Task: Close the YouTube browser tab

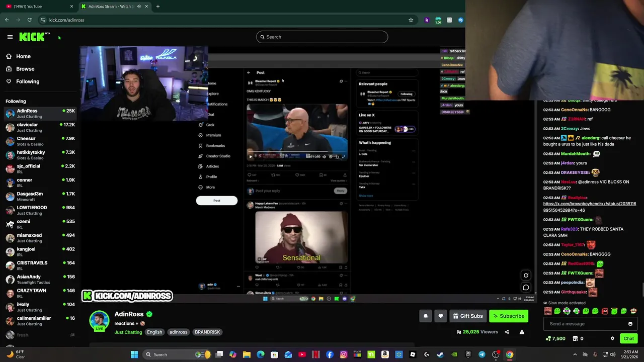Action: (71, 7)
